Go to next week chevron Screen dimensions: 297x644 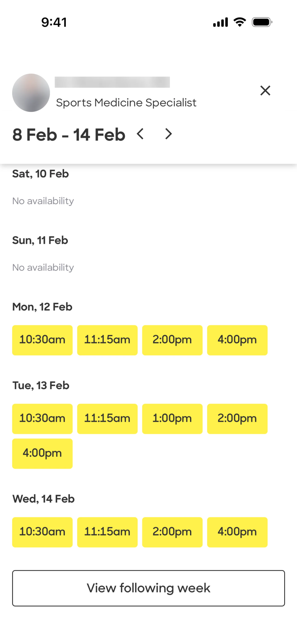tap(169, 134)
